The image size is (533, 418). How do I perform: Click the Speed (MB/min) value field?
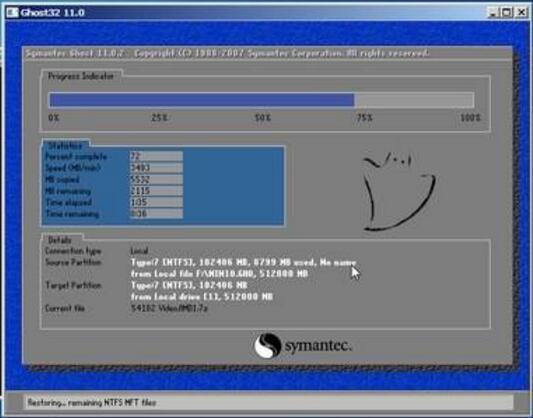coord(156,168)
